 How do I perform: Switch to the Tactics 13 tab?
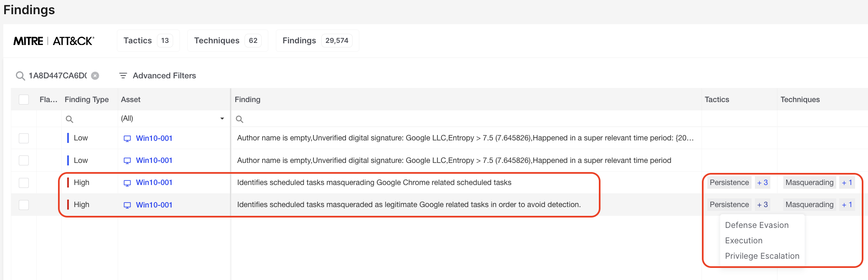tap(148, 41)
